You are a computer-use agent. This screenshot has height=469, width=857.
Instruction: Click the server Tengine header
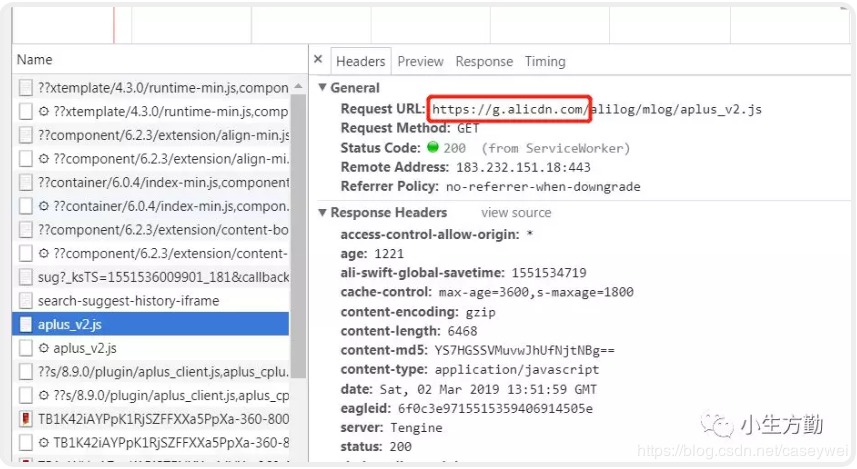(x=391, y=427)
